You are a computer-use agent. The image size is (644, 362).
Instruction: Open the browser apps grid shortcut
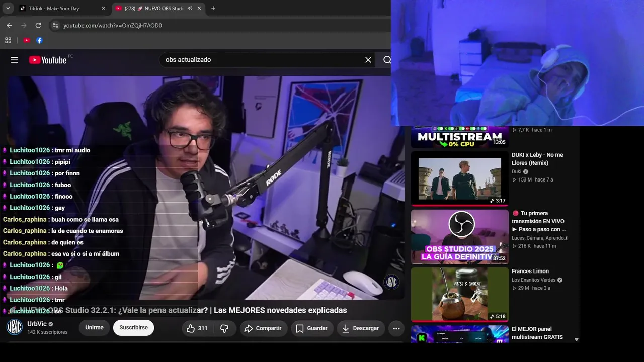pyautogui.click(x=8, y=40)
